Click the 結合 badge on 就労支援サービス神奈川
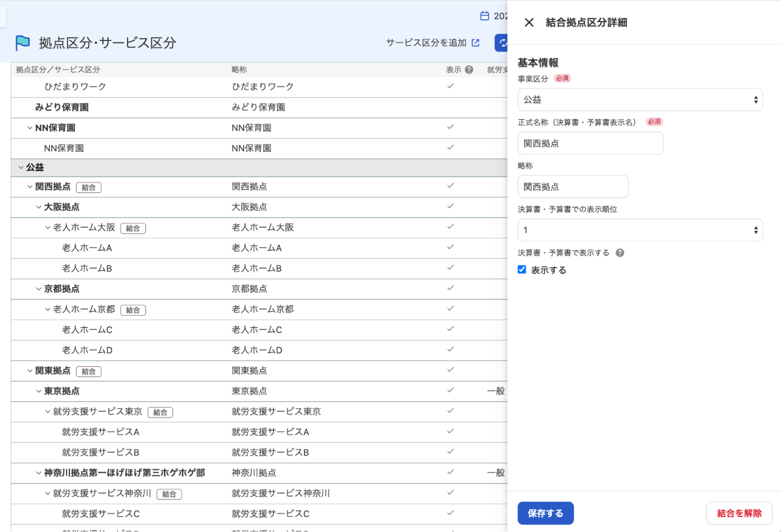The height and width of the screenshot is (532, 781). (169, 494)
